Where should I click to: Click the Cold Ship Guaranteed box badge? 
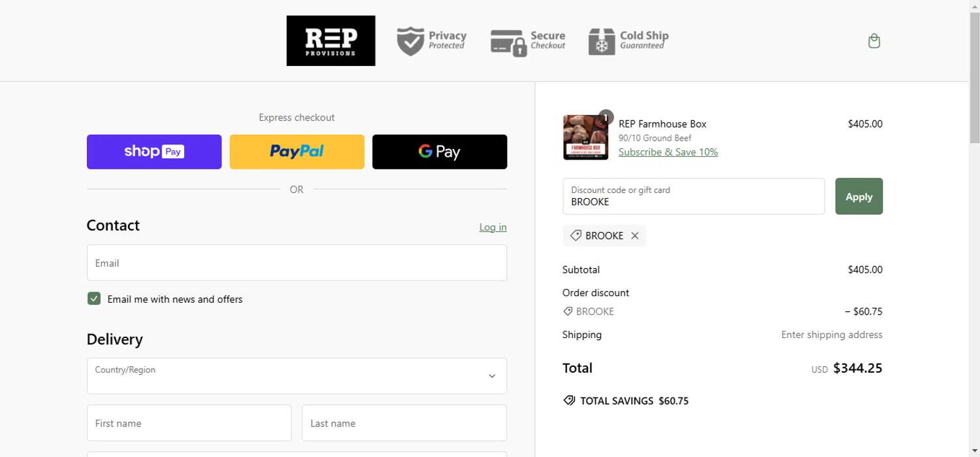(x=628, y=41)
